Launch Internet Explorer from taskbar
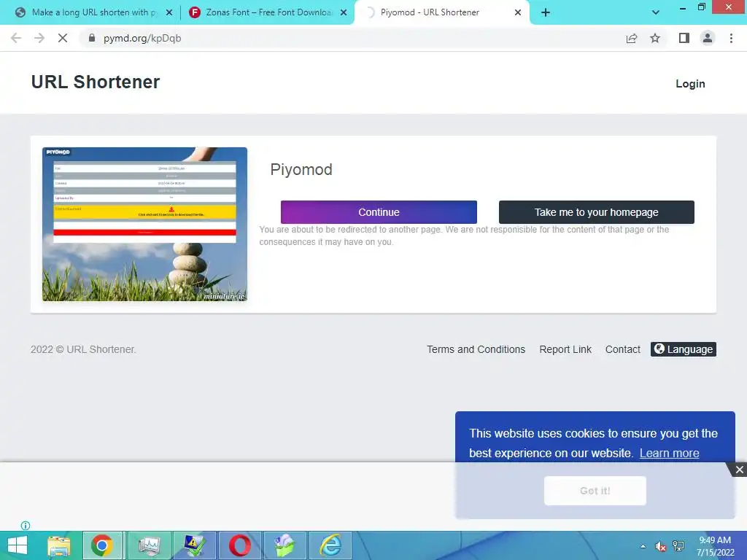Image resolution: width=747 pixels, height=560 pixels. coord(330,545)
